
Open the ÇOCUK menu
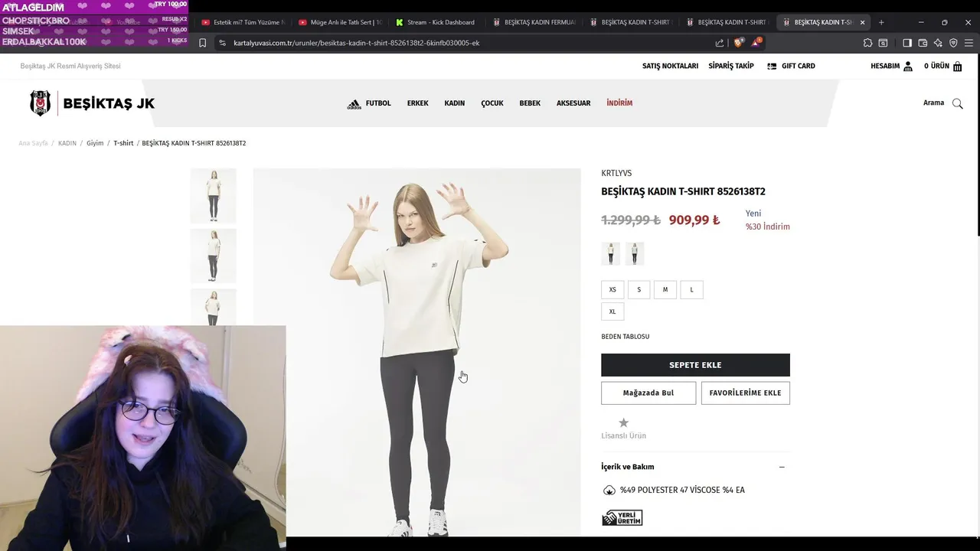point(492,103)
